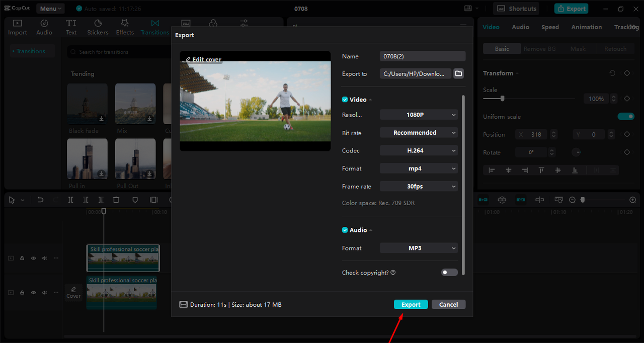
Task: Choose export folder via folder icon
Action: point(458,73)
